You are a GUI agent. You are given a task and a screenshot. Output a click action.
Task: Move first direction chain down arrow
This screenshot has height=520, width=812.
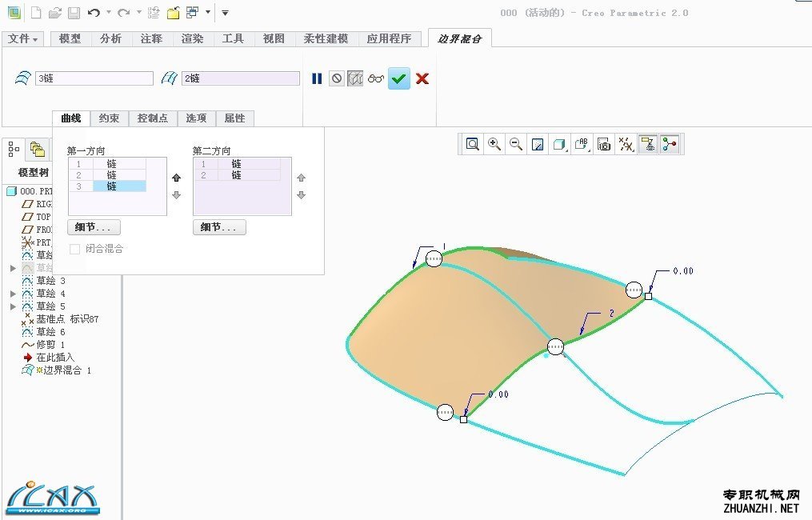pyautogui.click(x=177, y=195)
